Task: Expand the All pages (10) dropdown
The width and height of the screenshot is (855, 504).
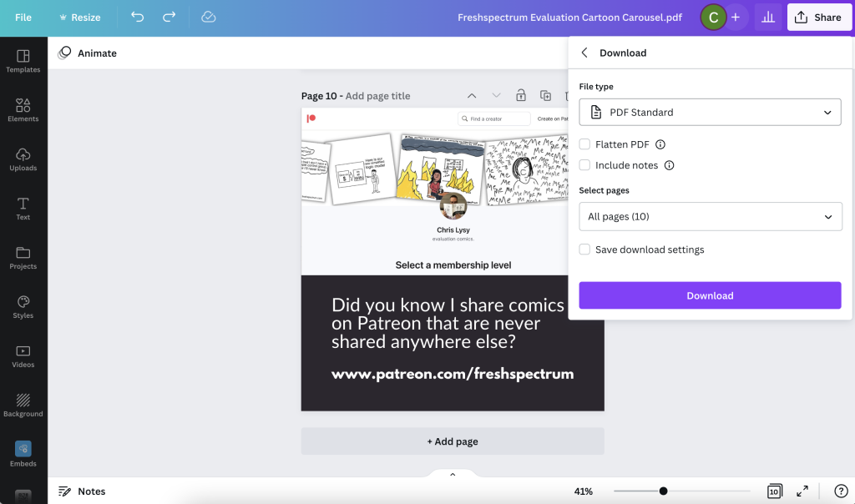Action: (x=711, y=216)
